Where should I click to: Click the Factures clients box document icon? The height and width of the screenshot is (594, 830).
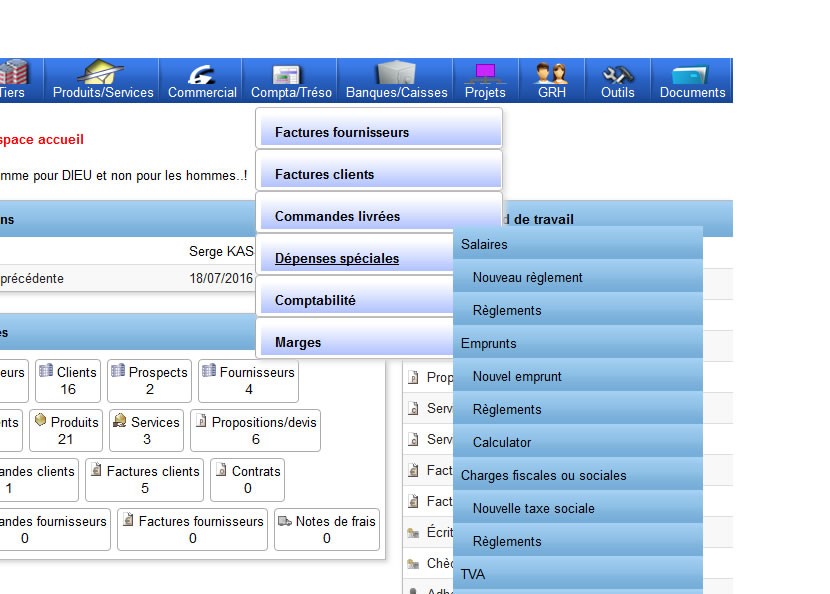(96, 470)
